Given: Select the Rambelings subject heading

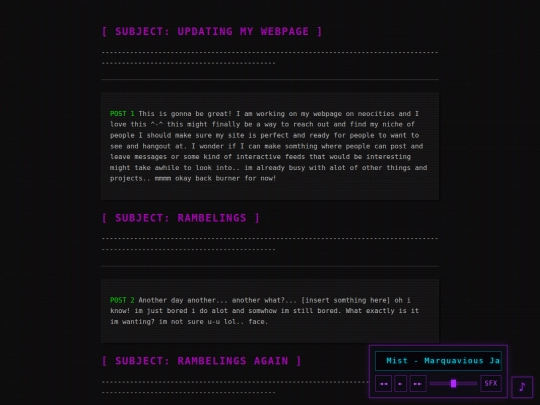Looking at the screenshot, I should point(180,218).
